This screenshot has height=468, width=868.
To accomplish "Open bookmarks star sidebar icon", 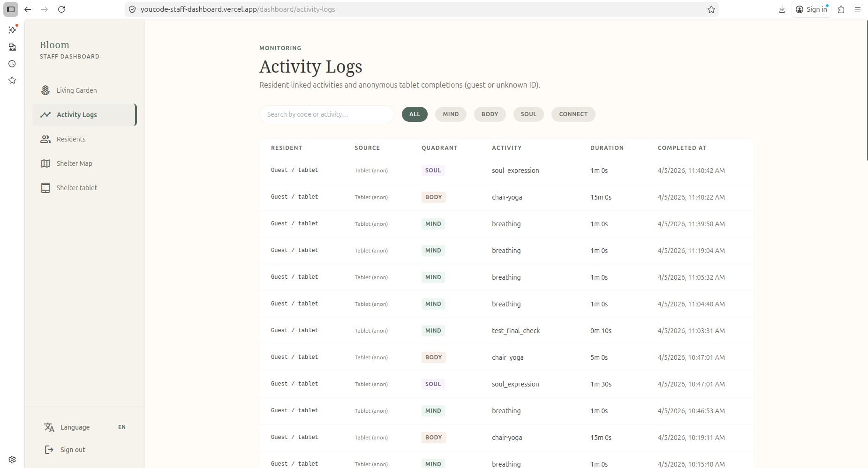I will [12, 81].
